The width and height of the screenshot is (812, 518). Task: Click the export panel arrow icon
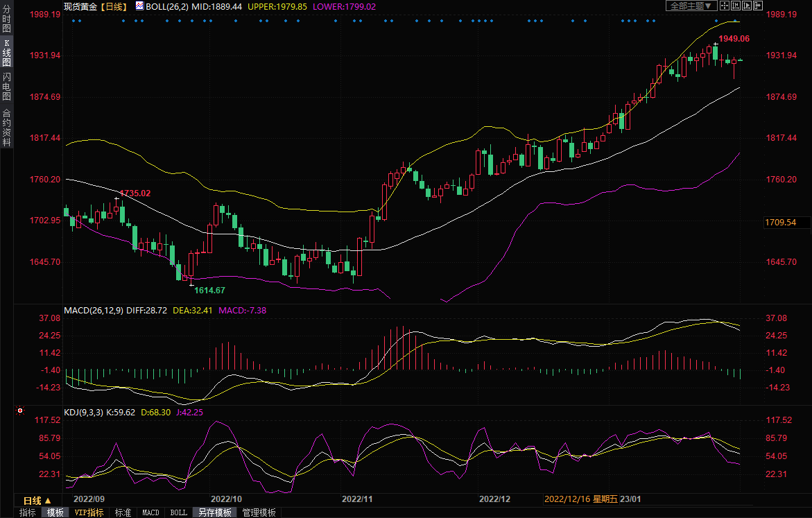[x=758, y=6]
